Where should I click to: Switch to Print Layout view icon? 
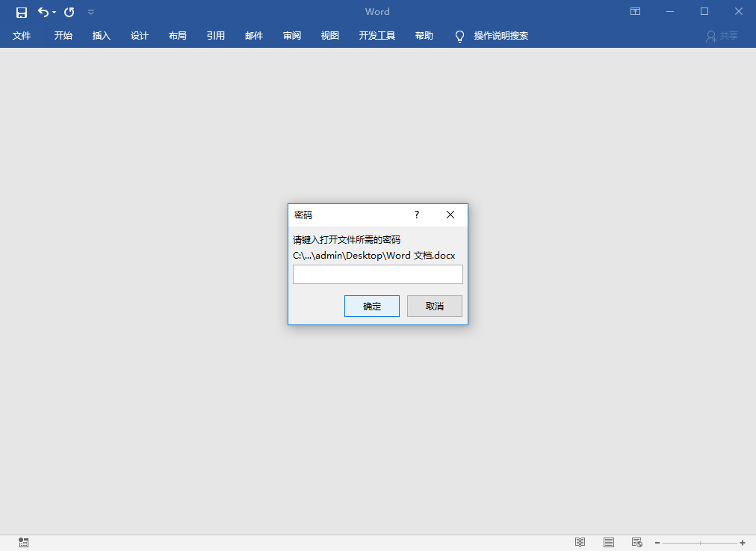coord(609,542)
